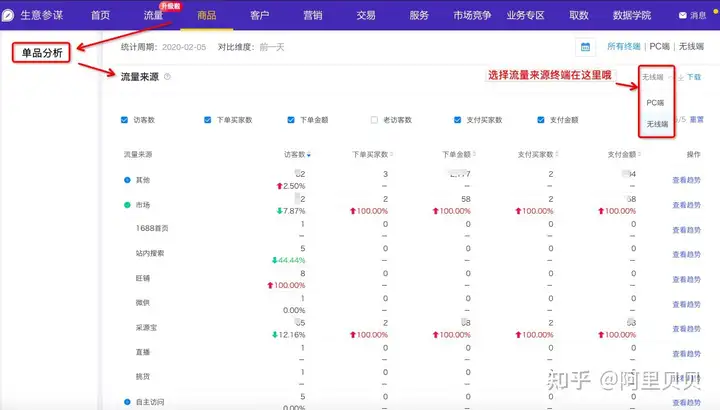
Task: Click the download arrow icon beside 下载
Action: click(681, 78)
